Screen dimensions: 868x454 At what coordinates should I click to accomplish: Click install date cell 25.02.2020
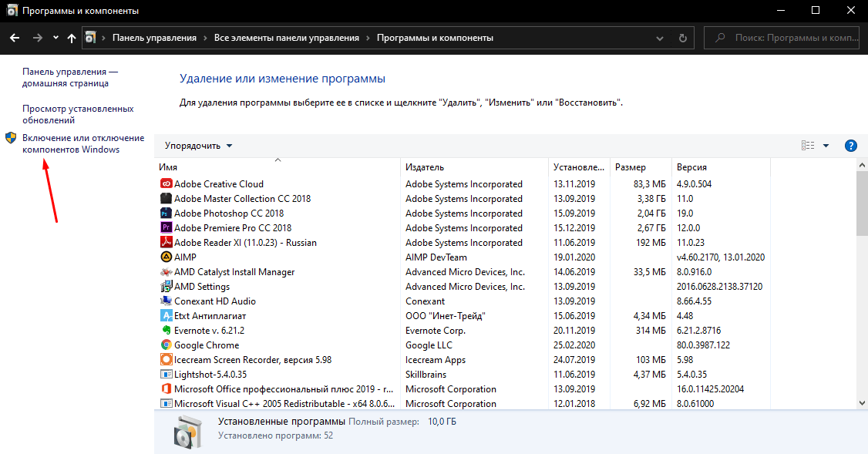(574, 345)
